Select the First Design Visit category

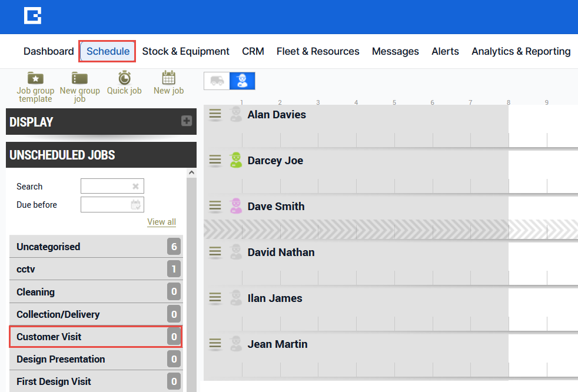pyautogui.click(x=96, y=381)
